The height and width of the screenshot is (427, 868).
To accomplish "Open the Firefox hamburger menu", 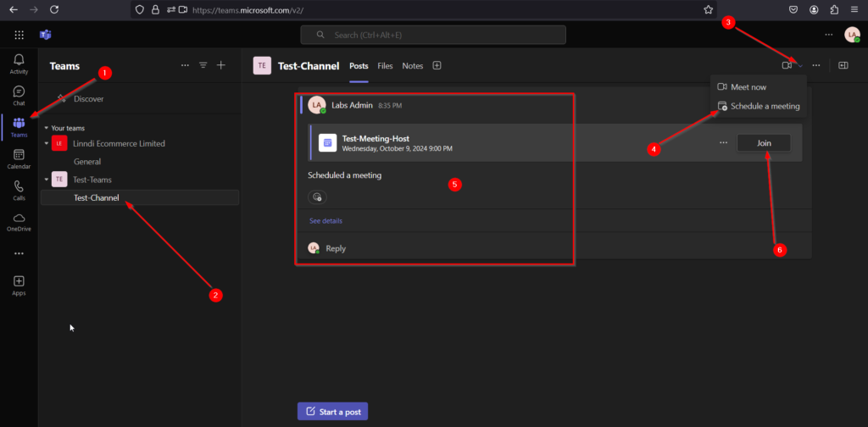I will coord(854,9).
